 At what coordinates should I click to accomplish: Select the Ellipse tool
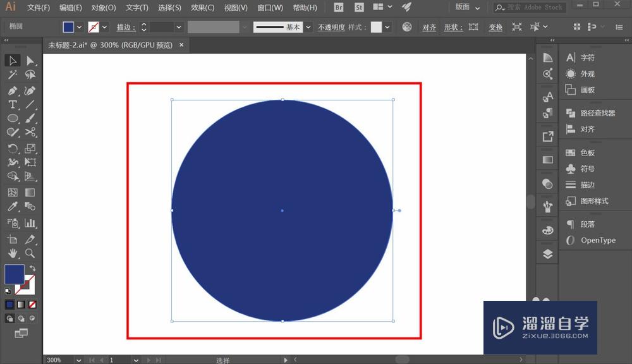(x=13, y=118)
